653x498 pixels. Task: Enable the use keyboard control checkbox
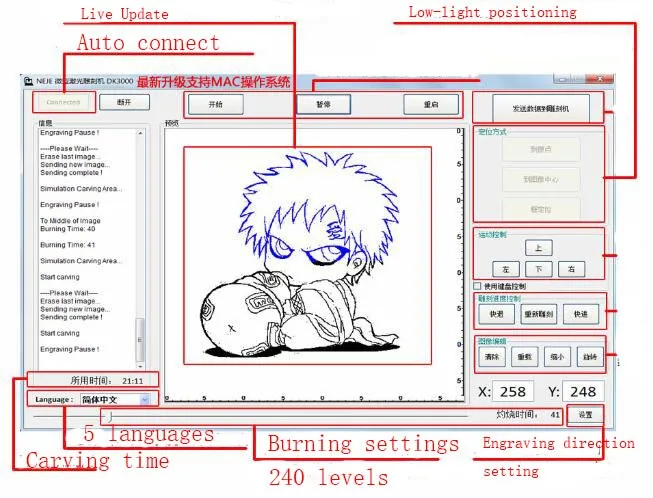pyautogui.click(x=477, y=286)
